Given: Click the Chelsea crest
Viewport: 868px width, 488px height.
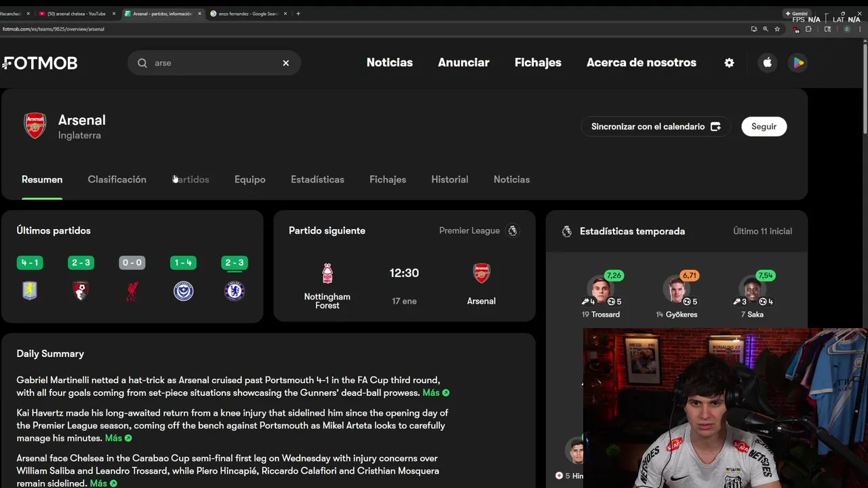Looking at the screenshot, I should (x=235, y=291).
